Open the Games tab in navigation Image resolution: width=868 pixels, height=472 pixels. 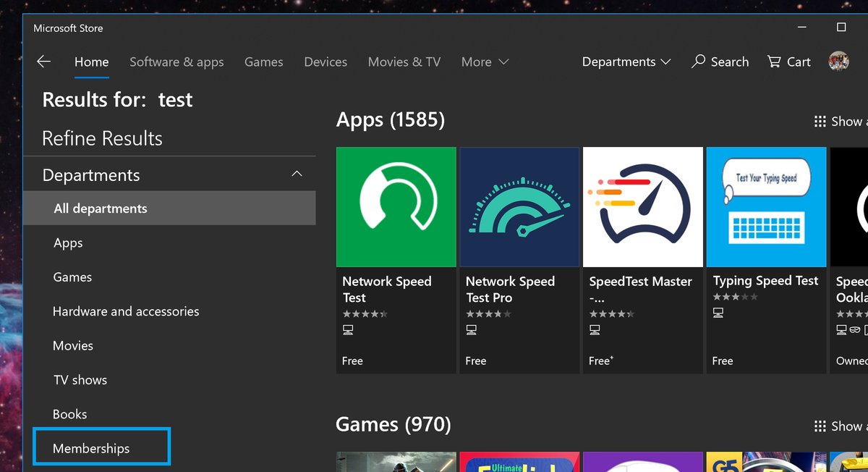point(263,62)
